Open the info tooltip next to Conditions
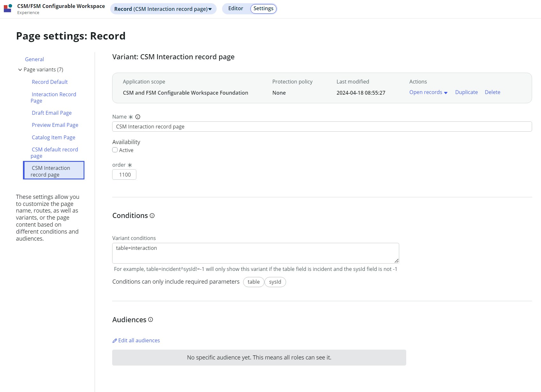 (152, 216)
